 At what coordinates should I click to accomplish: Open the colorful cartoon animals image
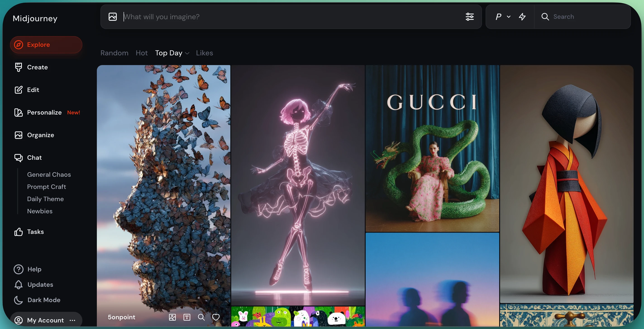click(298, 316)
